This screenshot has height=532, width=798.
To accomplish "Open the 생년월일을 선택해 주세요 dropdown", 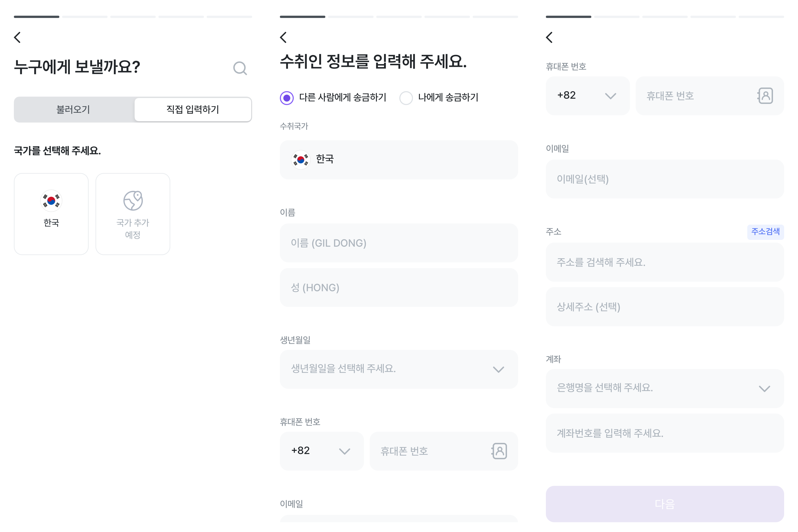I will click(399, 369).
